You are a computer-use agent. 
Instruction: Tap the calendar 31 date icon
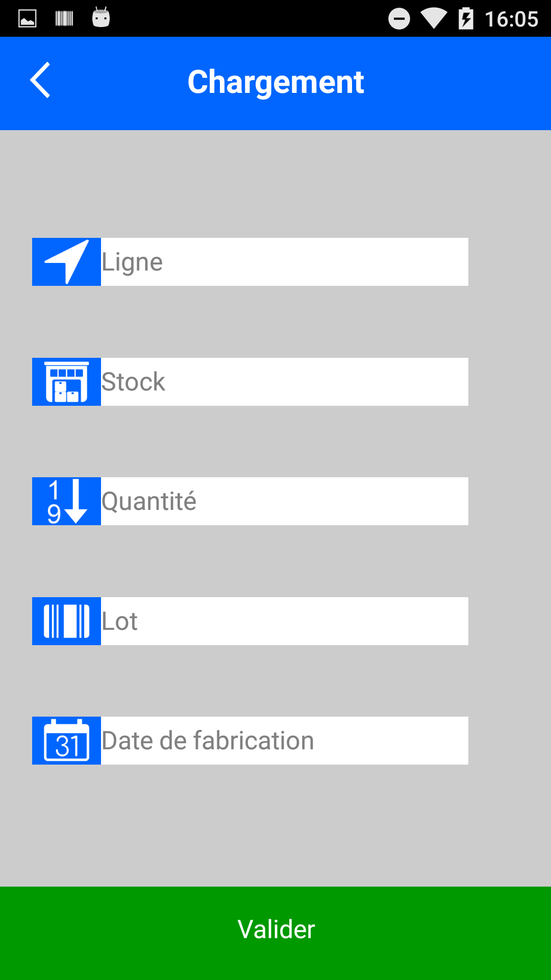(x=66, y=741)
